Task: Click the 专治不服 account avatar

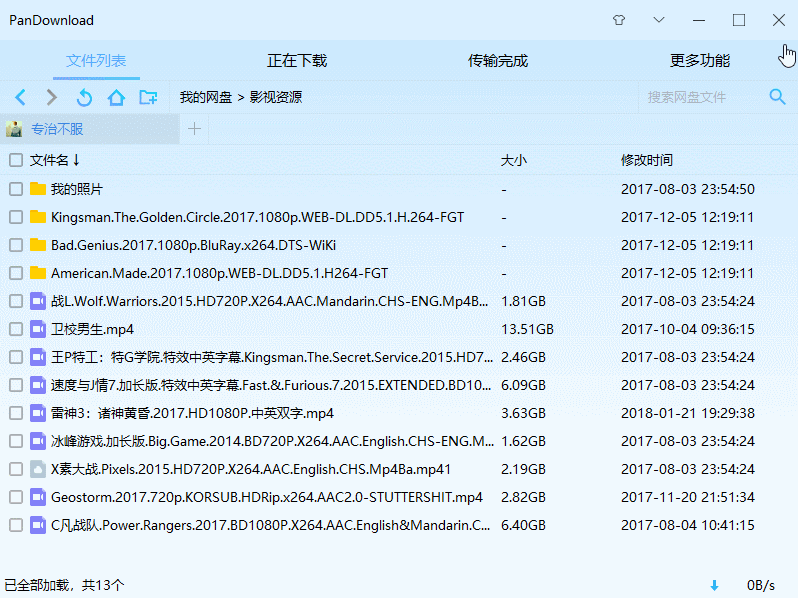Action: tap(14, 129)
